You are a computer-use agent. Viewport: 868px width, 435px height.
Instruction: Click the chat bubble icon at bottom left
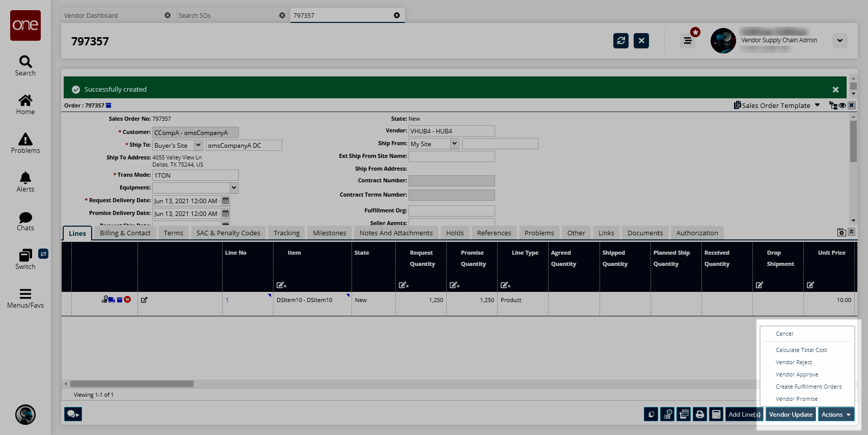click(x=73, y=414)
